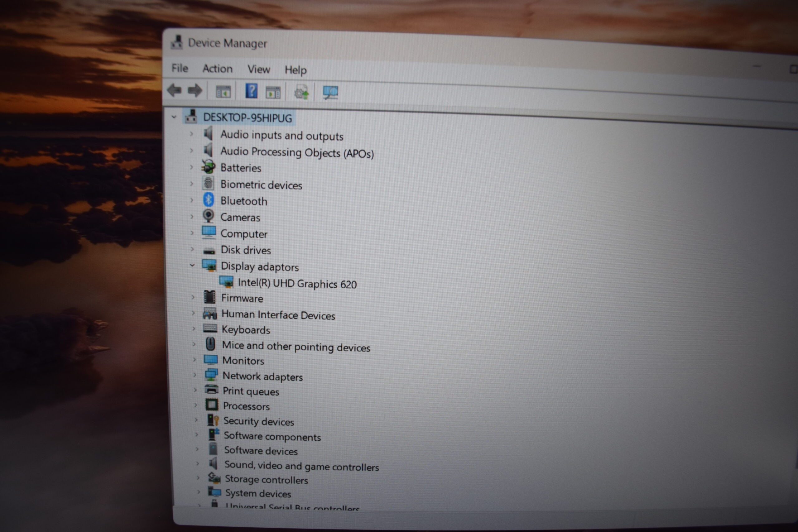Click the mouse icon for pointing devices
The image size is (798, 532).
[210, 344]
